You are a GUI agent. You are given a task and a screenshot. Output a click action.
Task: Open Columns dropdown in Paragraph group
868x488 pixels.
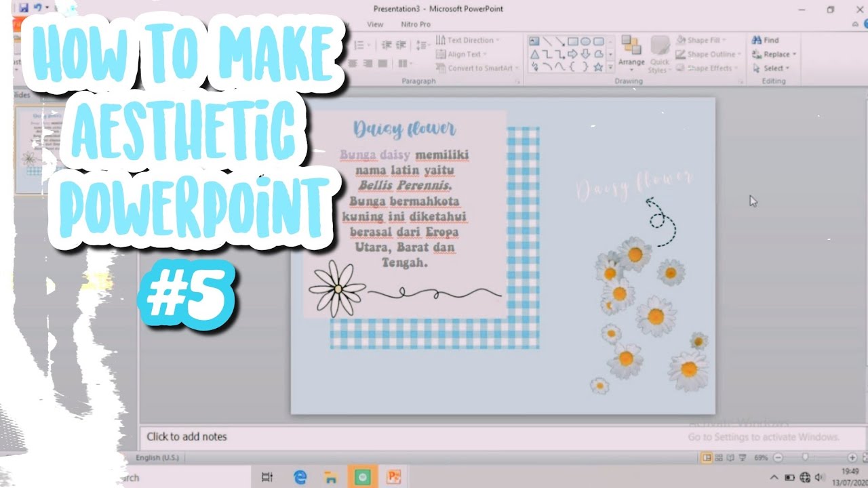click(406, 63)
